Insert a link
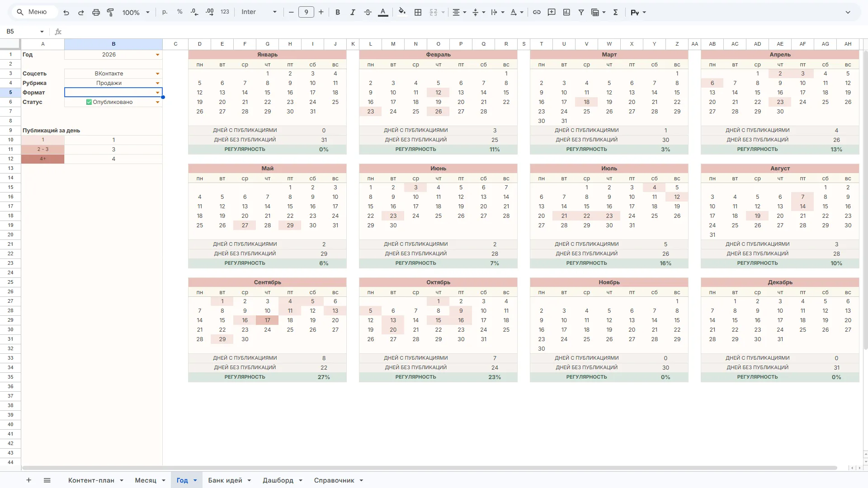The width and height of the screenshot is (868, 488). [537, 12]
